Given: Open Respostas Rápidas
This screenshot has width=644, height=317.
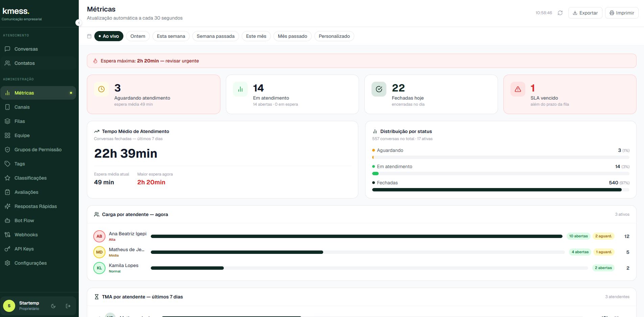Looking at the screenshot, I should (38, 206).
